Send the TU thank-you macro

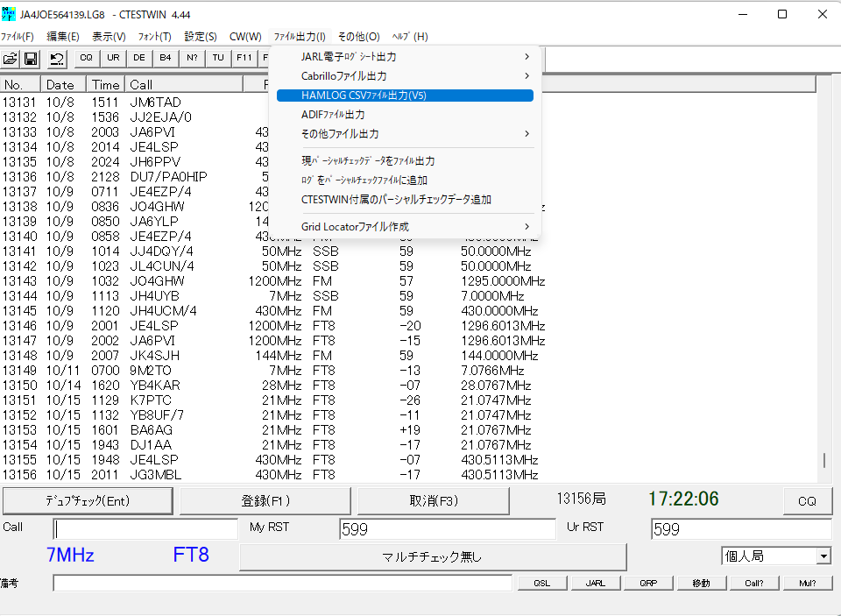tap(217, 58)
